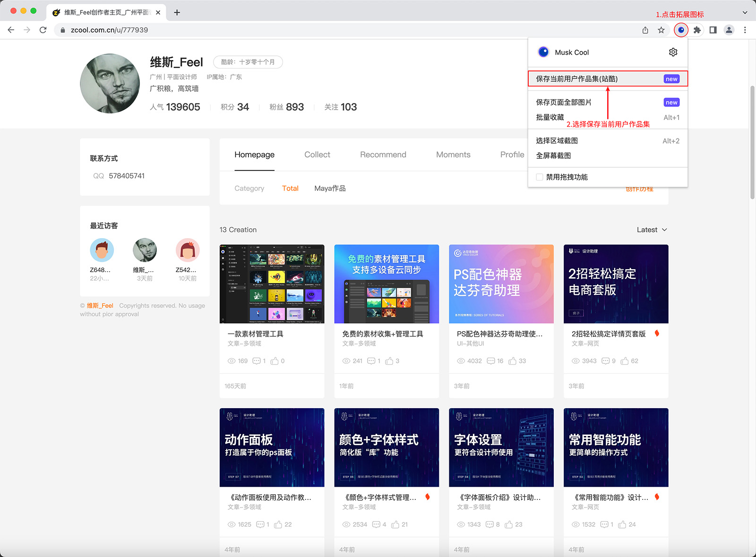756x557 pixels.
Task: Click the 13 Creation count text
Action: pyautogui.click(x=238, y=230)
